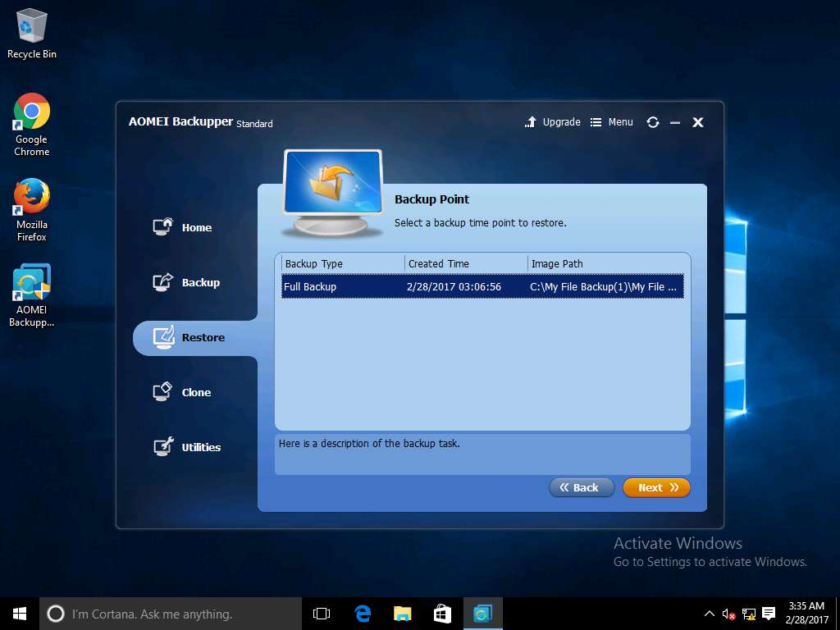
Task: Switch to the Backup tab
Action: (x=201, y=283)
